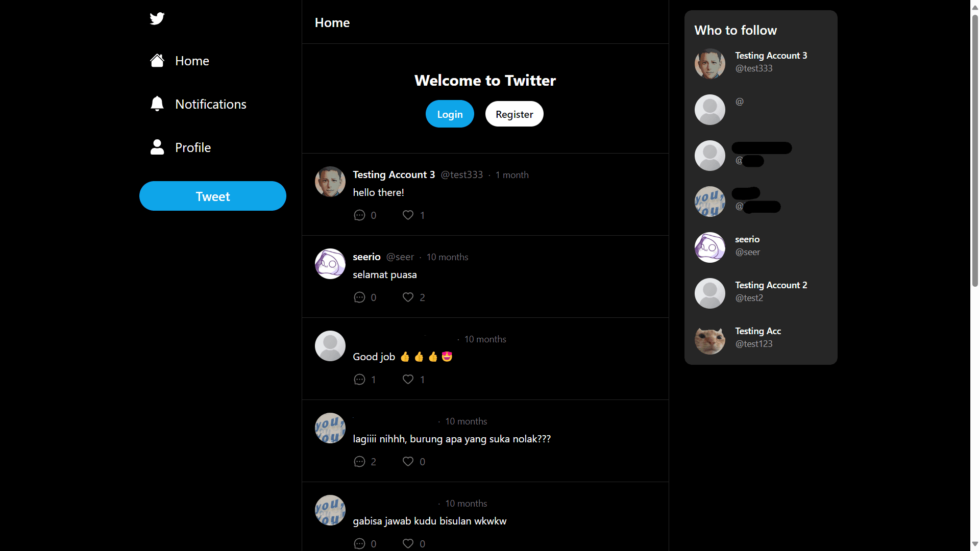Click the Home navigation icon
Screen dimensions: 980x551
click(x=158, y=61)
